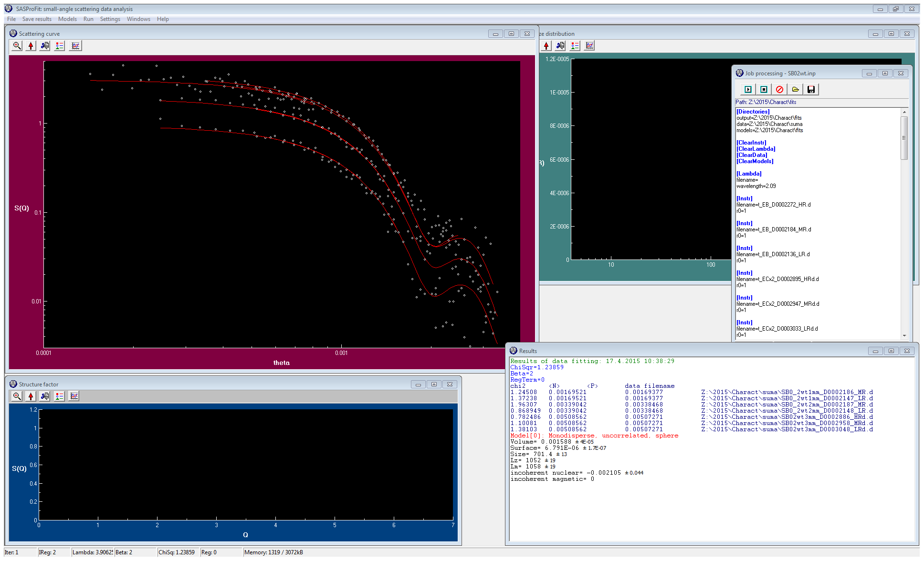The height and width of the screenshot is (561, 924).
Task: Open the Windows menu
Action: (x=138, y=19)
